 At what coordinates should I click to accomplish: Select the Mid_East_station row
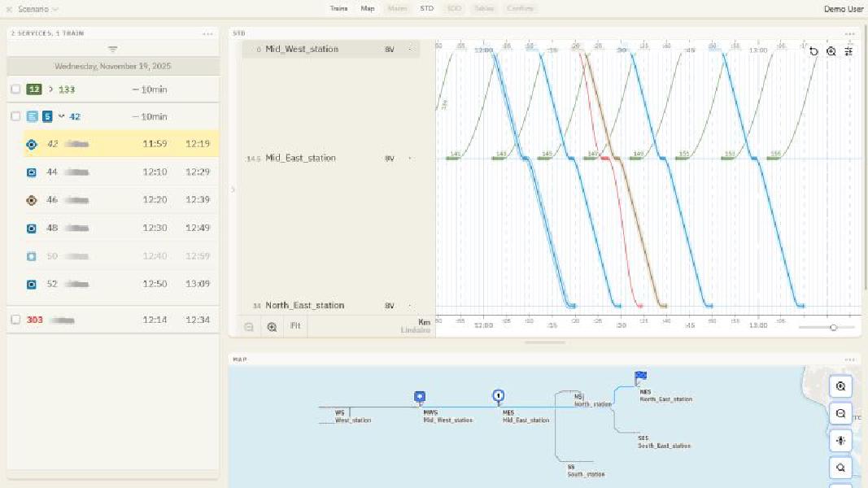tap(330, 159)
